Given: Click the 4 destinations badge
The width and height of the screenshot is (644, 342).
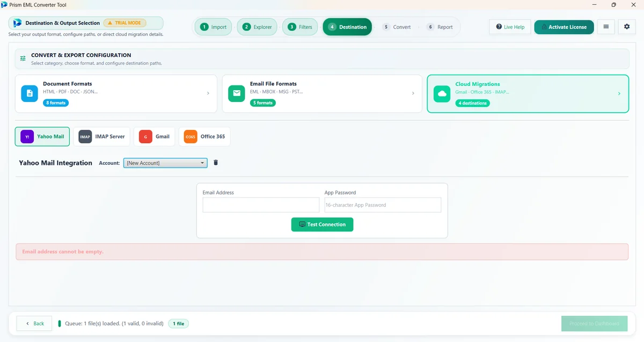Looking at the screenshot, I should (x=472, y=103).
